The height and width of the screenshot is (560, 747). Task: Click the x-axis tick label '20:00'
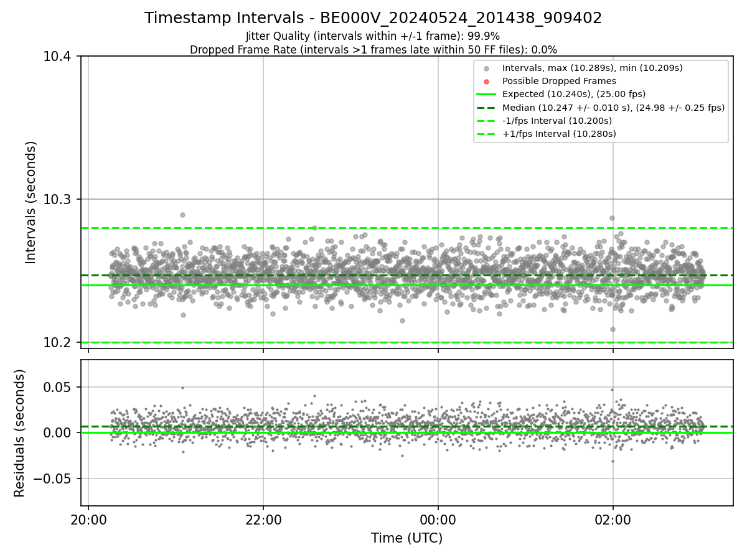point(88,520)
